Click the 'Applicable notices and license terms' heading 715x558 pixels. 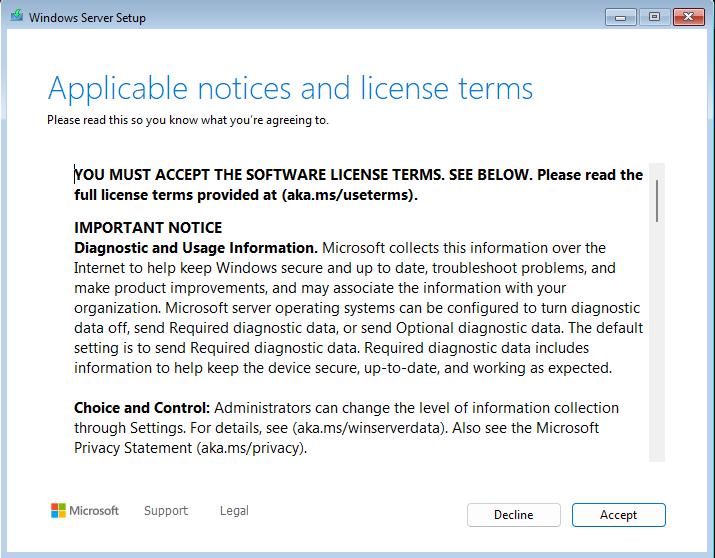pyautogui.click(x=290, y=88)
